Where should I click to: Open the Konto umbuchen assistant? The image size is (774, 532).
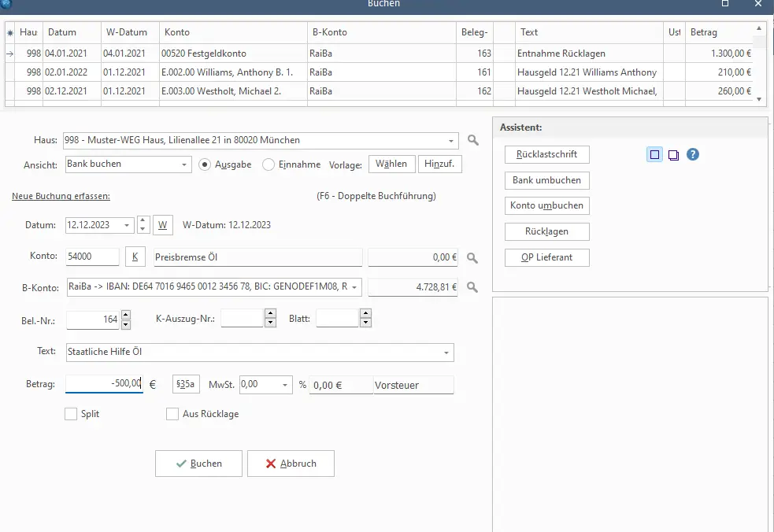(x=547, y=205)
